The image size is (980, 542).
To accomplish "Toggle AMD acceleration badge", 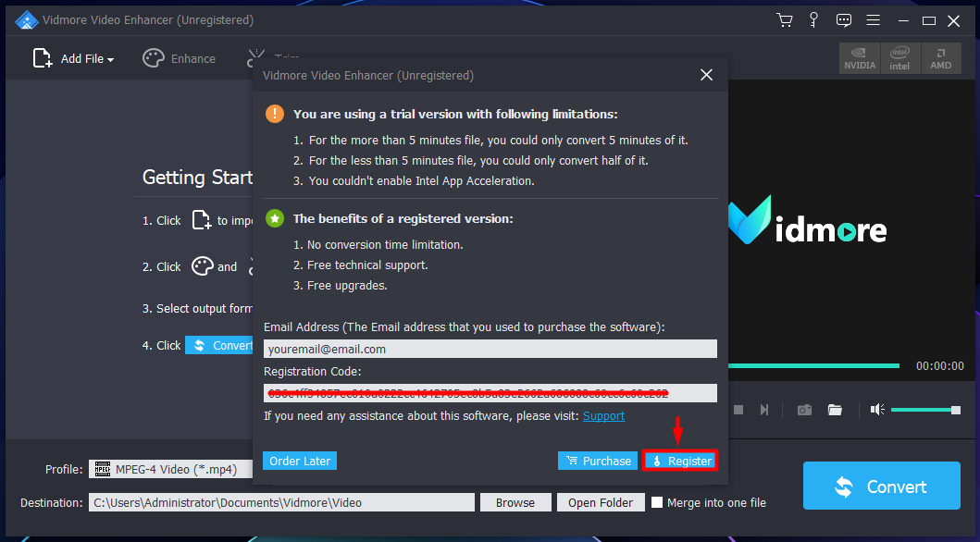I will click(x=940, y=58).
